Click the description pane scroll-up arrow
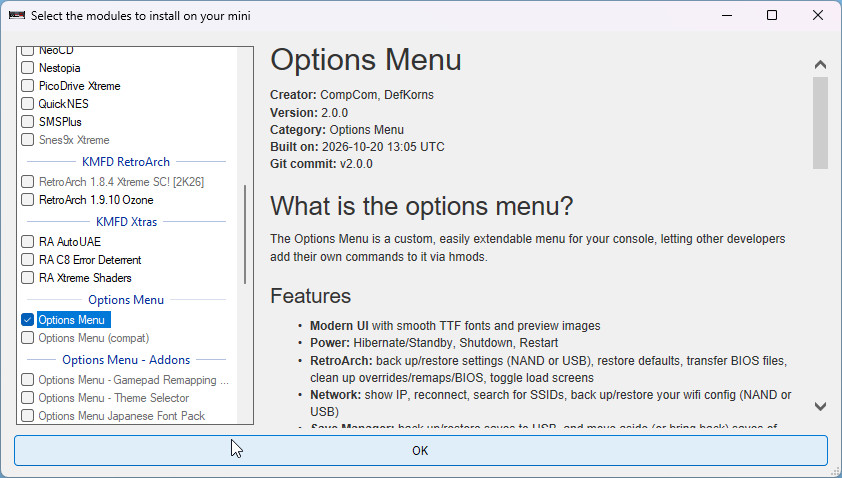Image resolution: width=842 pixels, height=478 pixels. (820, 64)
